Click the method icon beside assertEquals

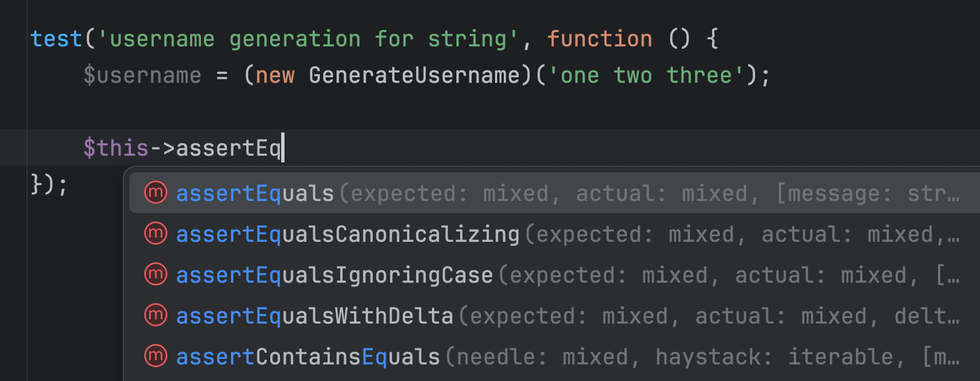(x=155, y=193)
